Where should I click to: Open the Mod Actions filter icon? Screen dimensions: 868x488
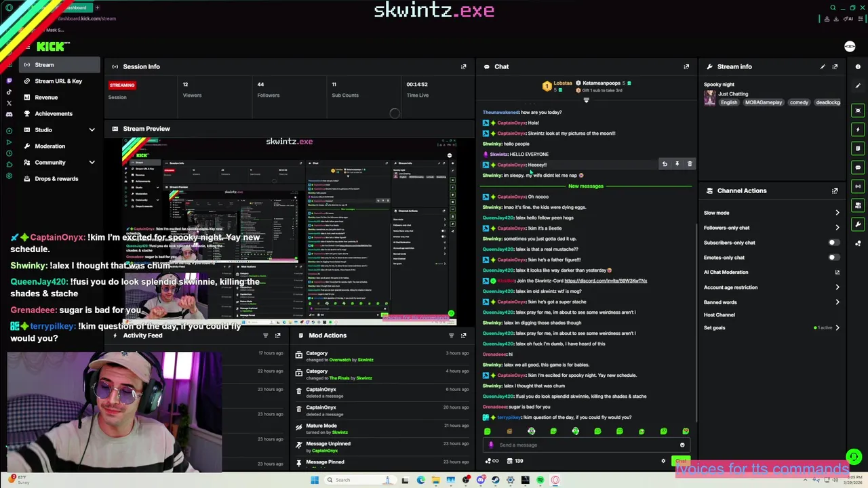pos(451,335)
